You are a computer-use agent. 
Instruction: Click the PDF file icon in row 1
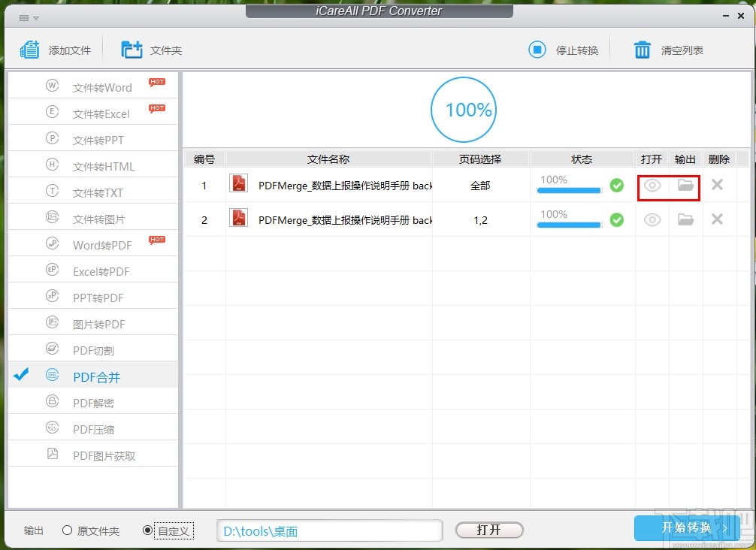pyautogui.click(x=239, y=183)
